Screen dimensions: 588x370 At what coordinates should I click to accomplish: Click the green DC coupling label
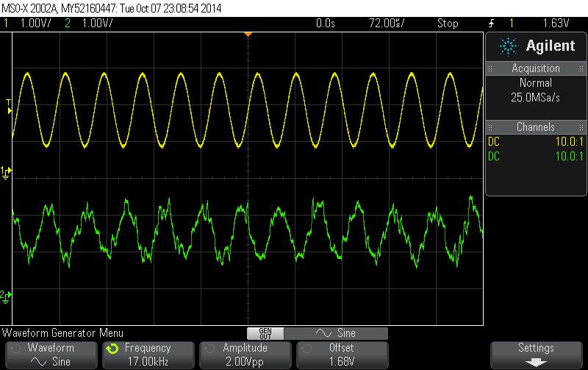[x=494, y=156]
